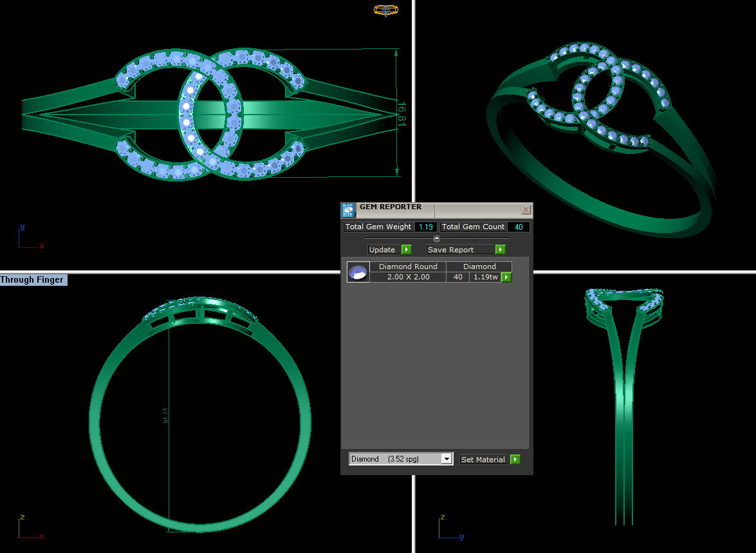756x553 pixels.
Task: Click the green arrow next to Set Material
Action: tap(515, 460)
